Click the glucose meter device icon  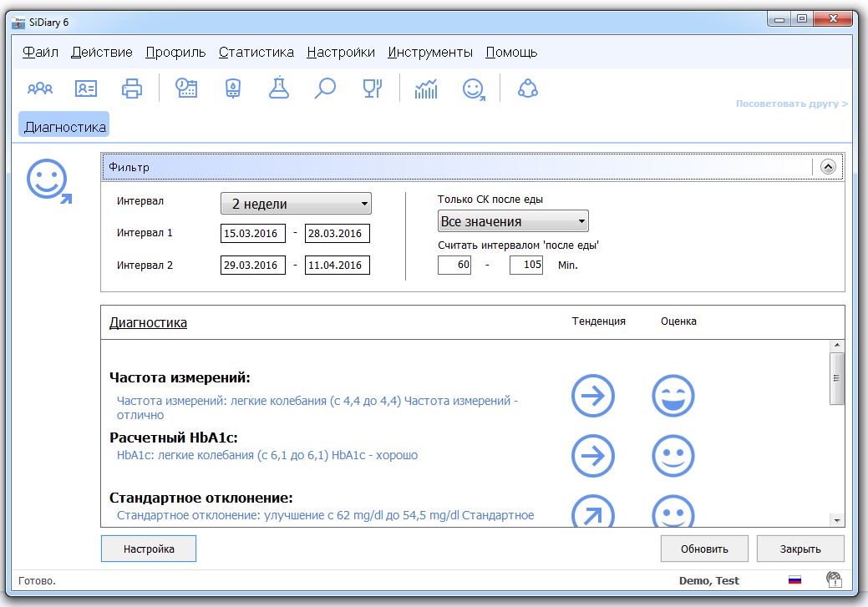click(233, 88)
